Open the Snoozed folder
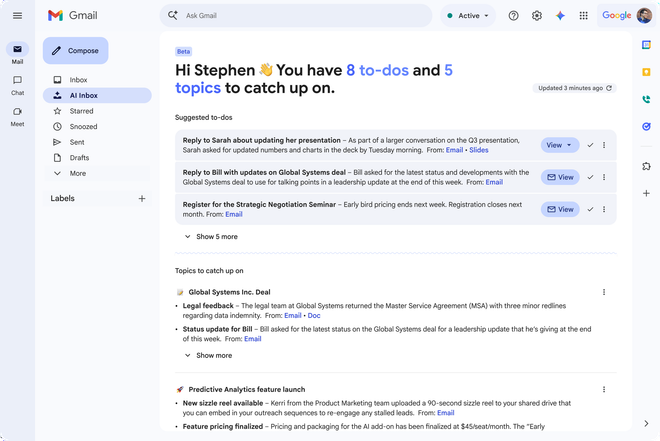The height and width of the screenshot is (441, 660). point(97,127)
